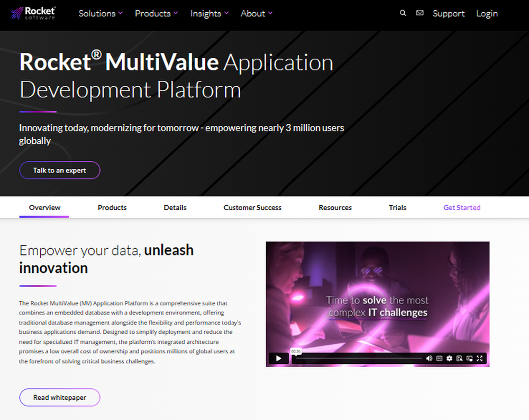Open the site search icon
This screenshot has width=529, height=420.
point(403,13)
